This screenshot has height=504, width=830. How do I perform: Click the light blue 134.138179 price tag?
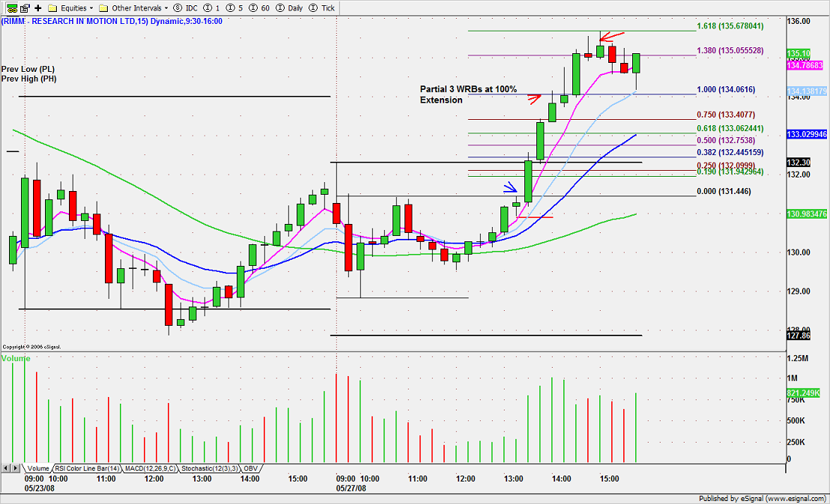(807, 91)
